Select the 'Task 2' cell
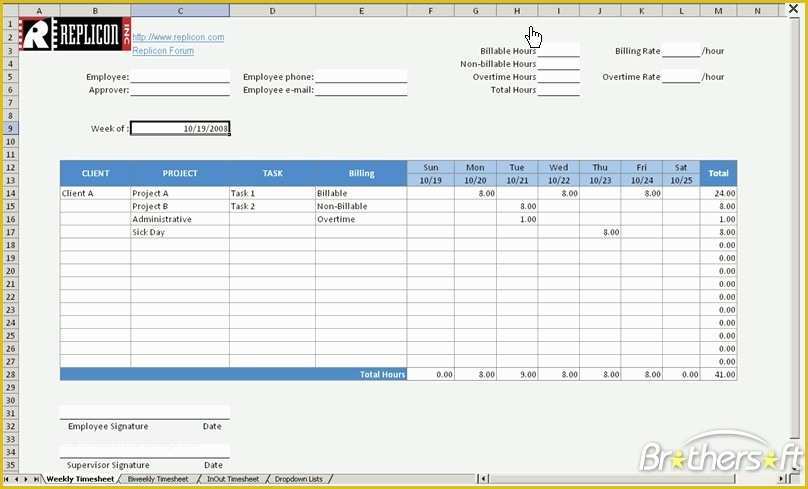The image size is (808, 489). pyautogui.click(x=272, y=206)
